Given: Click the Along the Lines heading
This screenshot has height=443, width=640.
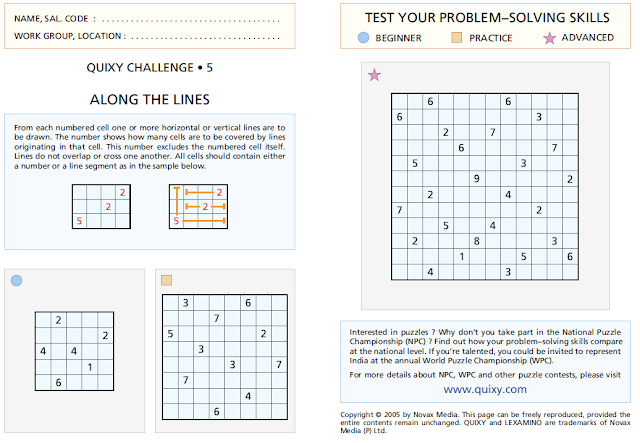Looking at the screenshot, I should (150, 100).
